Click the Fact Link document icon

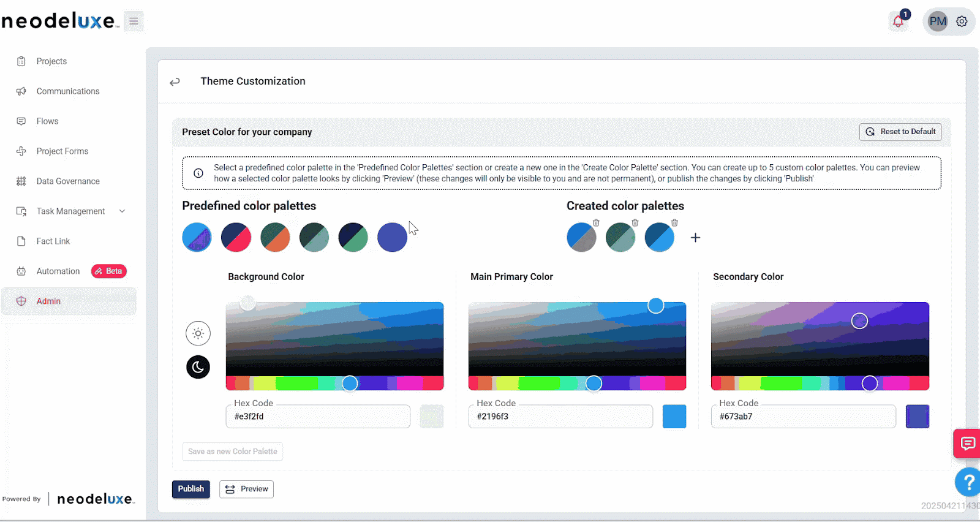coord(21,241)
